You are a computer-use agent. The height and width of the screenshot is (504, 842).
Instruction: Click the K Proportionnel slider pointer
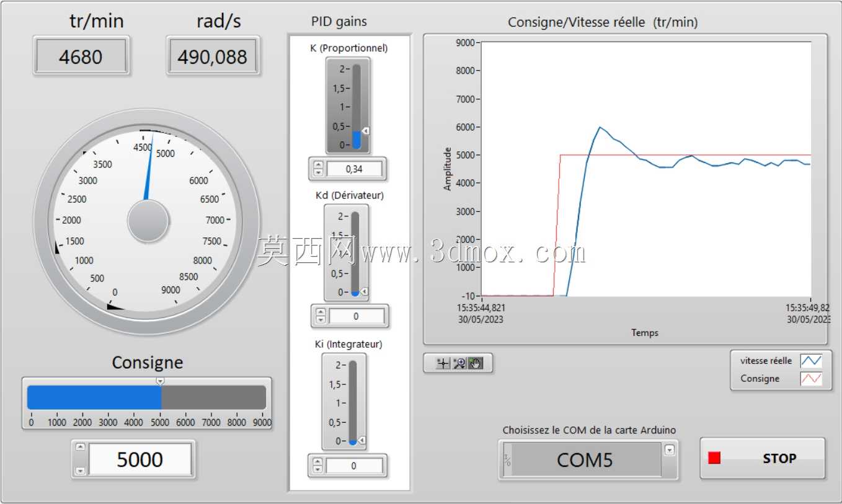(366, 130)
